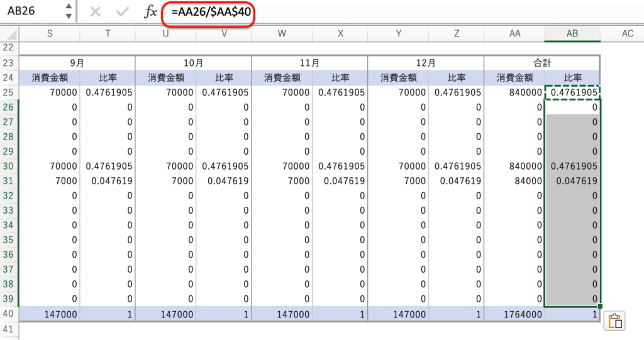
Task: Click the Name Box stepper arrows
Action: [x=69, y=12]
